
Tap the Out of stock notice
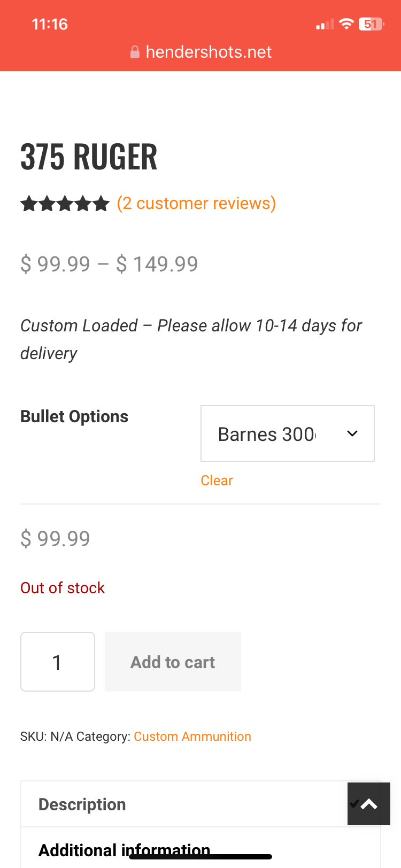[x=63, y=588]
